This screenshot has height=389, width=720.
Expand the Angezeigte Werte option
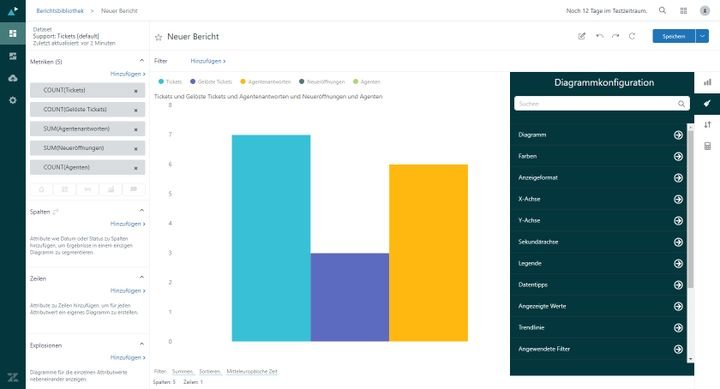pos(678,306)
